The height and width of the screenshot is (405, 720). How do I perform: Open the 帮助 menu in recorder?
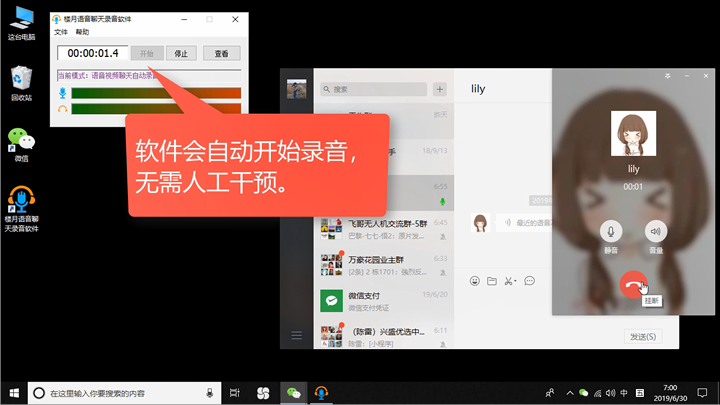tap(83, 32)
